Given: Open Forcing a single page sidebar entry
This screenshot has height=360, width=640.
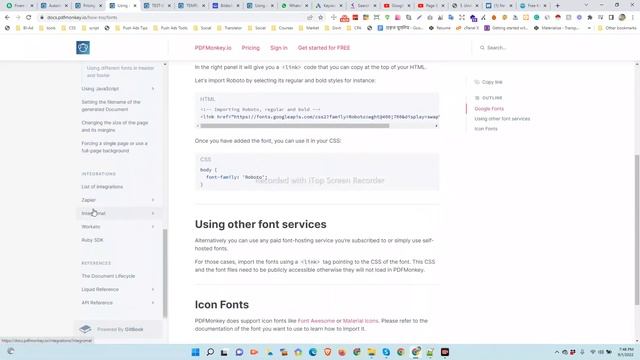Looking at the screenshot, I should (x=114, y=147).
